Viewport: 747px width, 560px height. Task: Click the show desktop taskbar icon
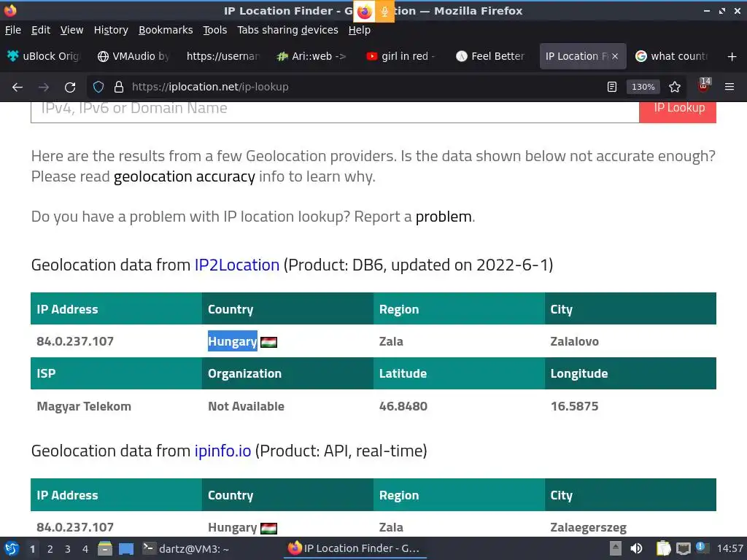point(125,548)
